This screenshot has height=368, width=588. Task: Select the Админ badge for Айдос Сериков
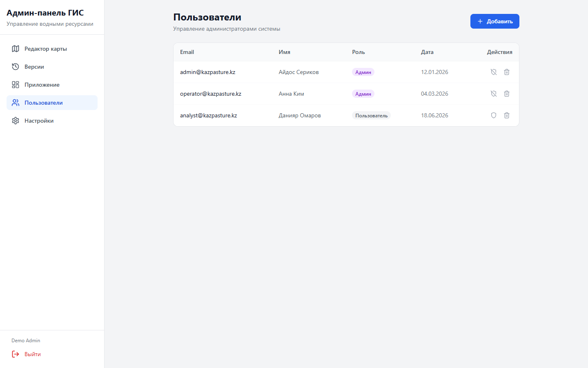click(x=363, y=72)
